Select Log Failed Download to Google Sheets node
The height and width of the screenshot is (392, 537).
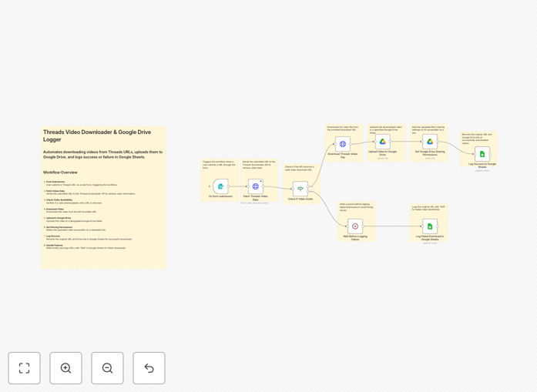[430, 226]
